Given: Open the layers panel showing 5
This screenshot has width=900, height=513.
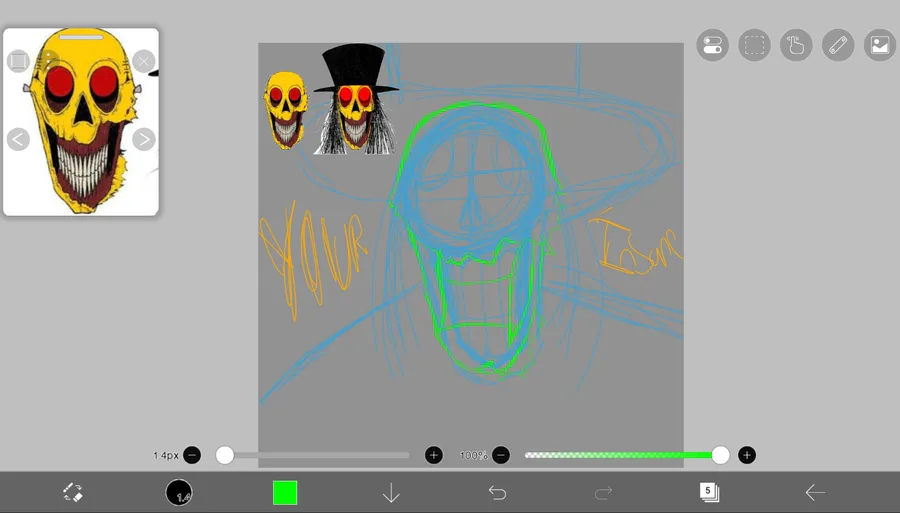Looking at the screenshot, I should (x=709, y=492).
